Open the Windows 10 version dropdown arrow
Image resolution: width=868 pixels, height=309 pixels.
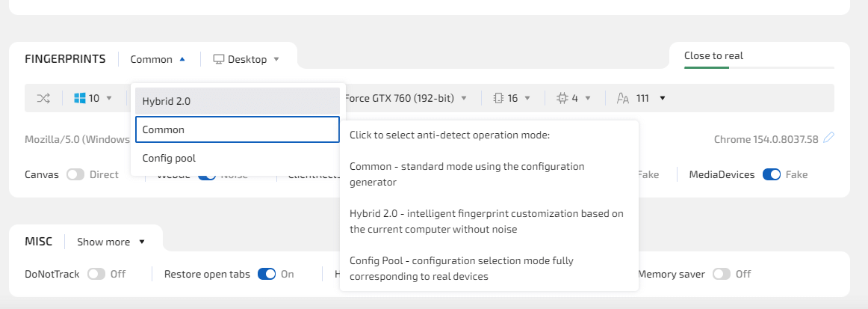coord(109,98)
